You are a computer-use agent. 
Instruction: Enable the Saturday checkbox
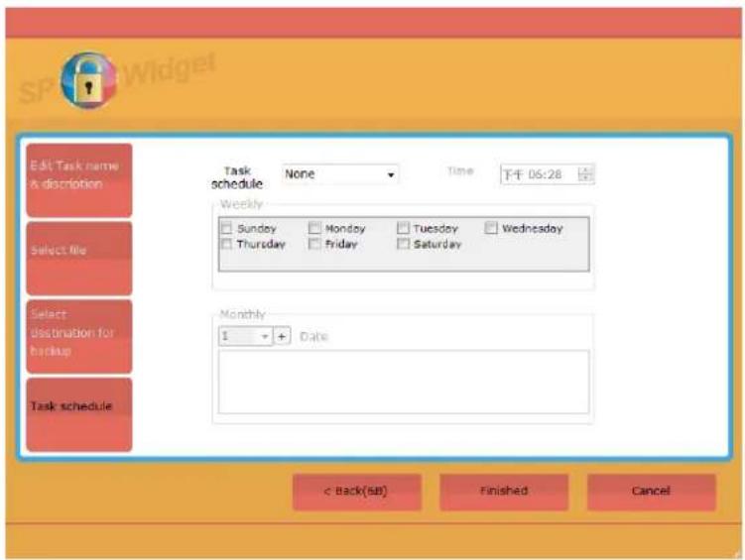pyautogui.click(x=403, y=244)
